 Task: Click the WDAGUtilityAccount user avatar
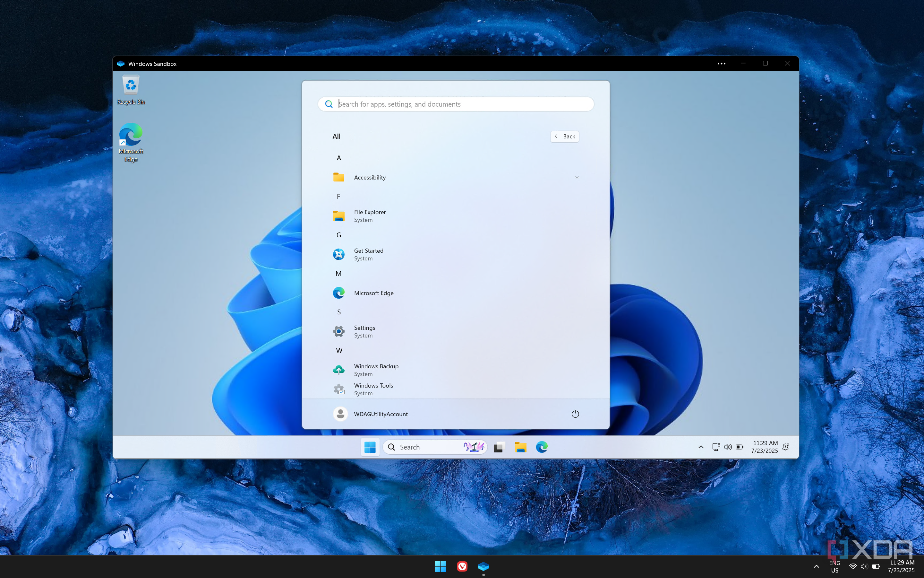coord(340,414)
